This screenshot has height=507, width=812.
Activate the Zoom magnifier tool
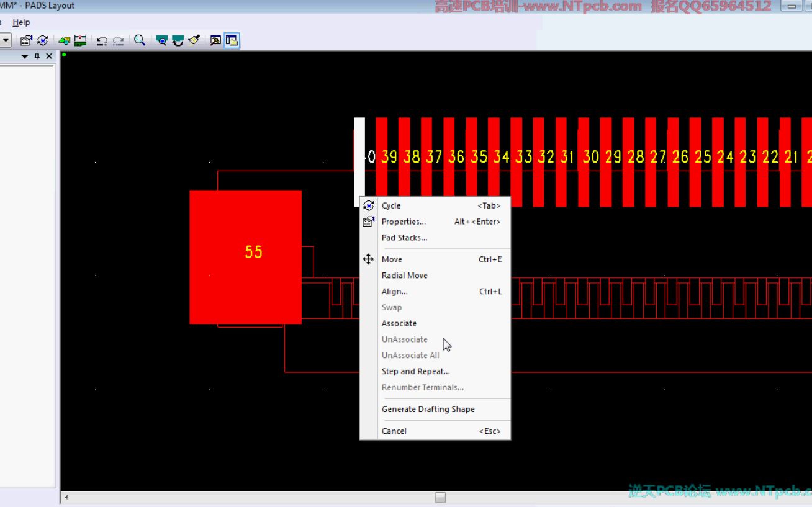coord(140,40)
